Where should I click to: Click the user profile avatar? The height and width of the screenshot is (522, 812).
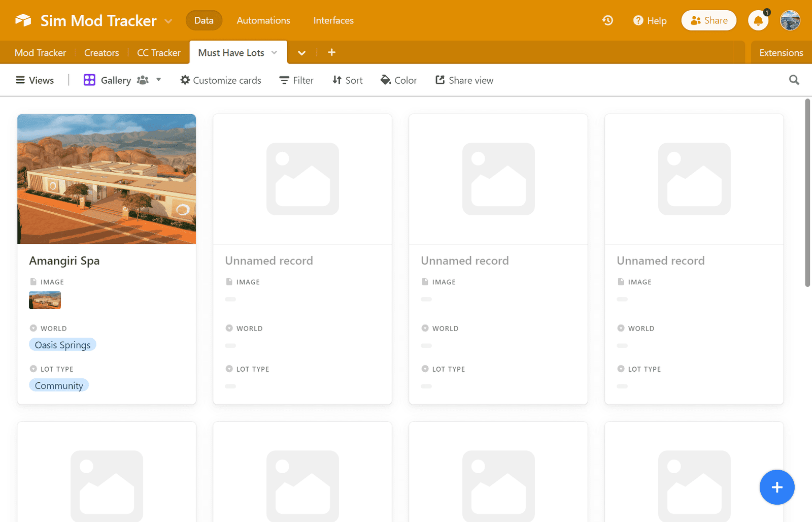pos(790,21)
